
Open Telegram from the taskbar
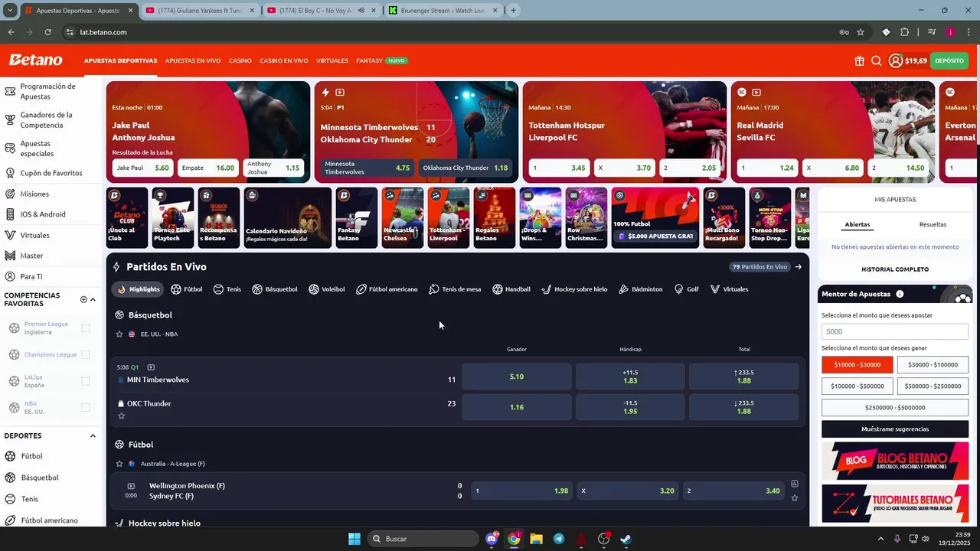click(559, 539)
